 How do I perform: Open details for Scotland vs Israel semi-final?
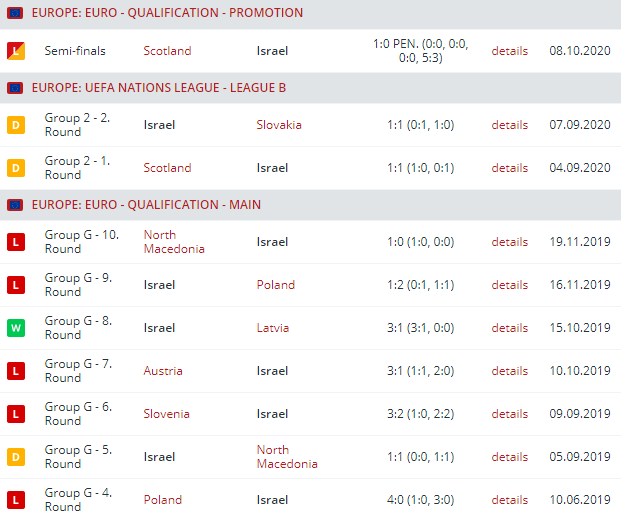[509, 50]
